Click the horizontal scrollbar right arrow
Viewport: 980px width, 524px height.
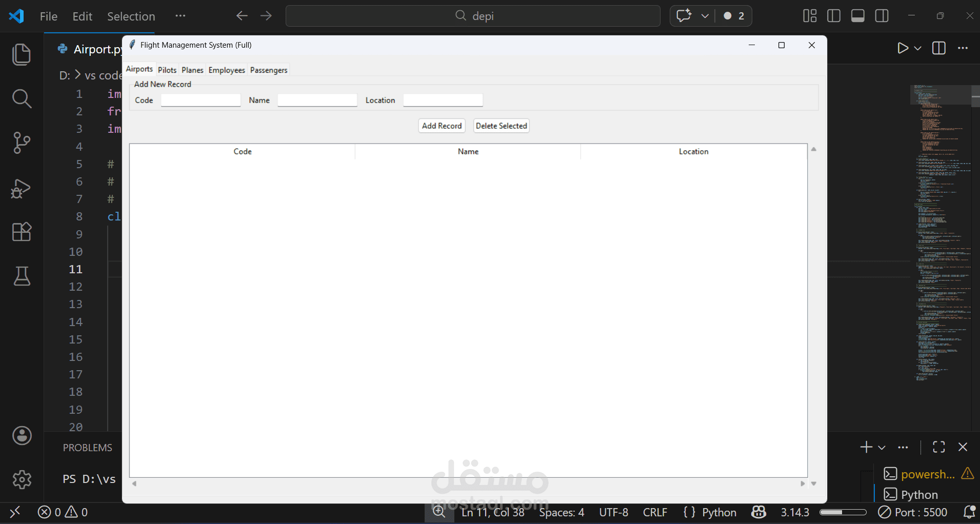click(803, 483)
